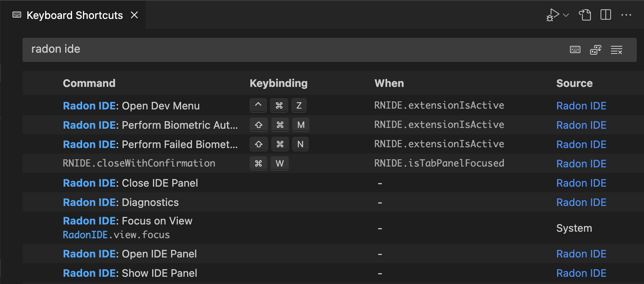
Task: Click the Cmd+W keybinding keys
Action: coord(269,163)
